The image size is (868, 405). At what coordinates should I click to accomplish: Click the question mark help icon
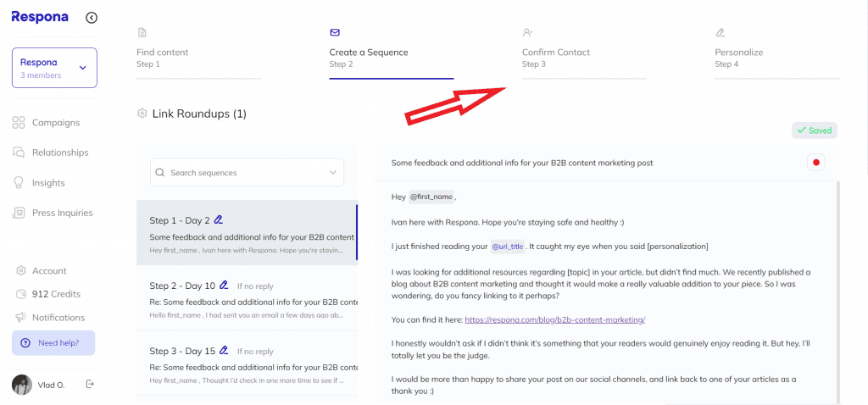(25, 343)
